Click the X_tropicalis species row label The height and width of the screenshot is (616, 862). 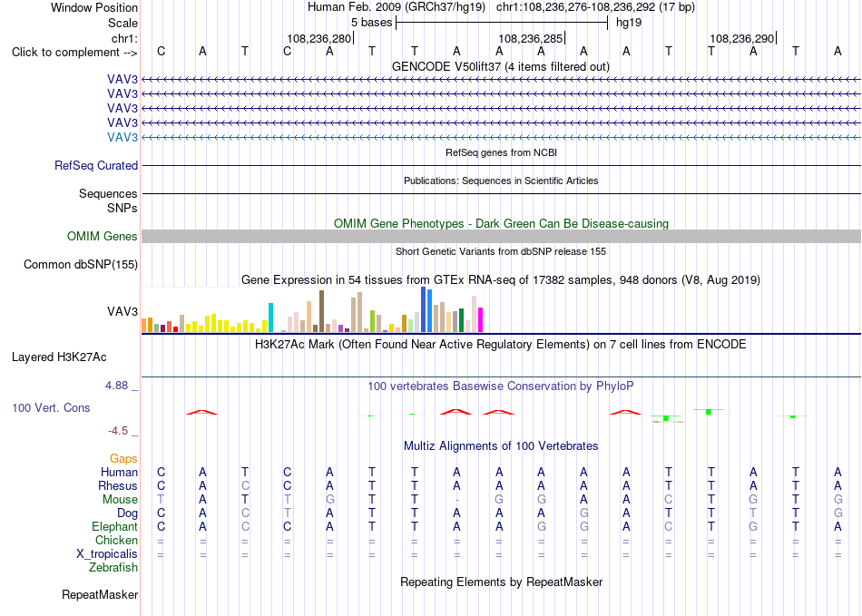(107, 554)
